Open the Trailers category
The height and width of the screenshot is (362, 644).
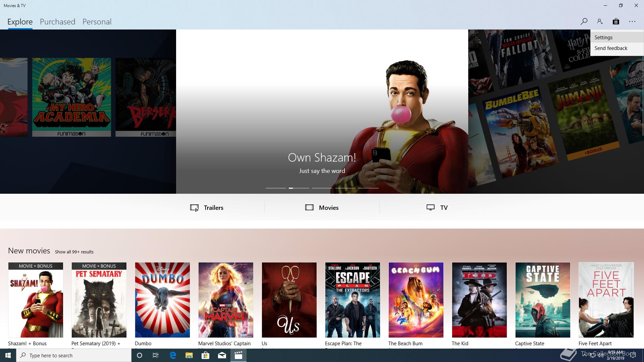tap(207, 207)
